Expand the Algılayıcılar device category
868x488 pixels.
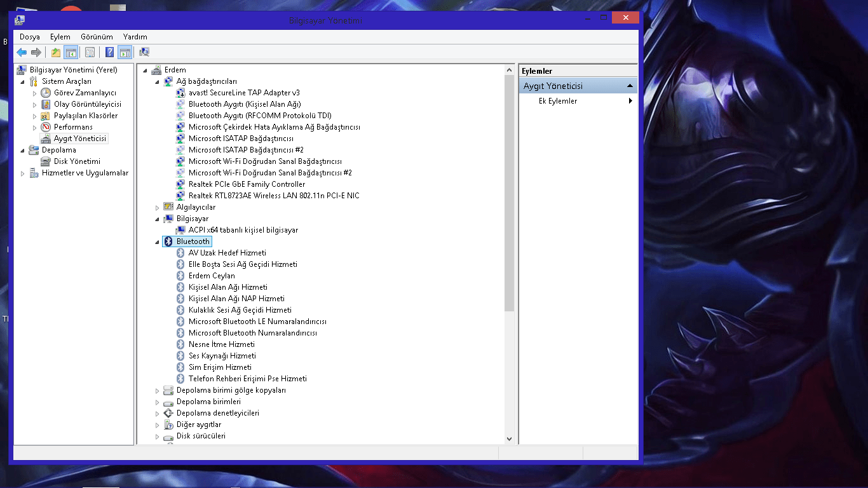[158, 208]
